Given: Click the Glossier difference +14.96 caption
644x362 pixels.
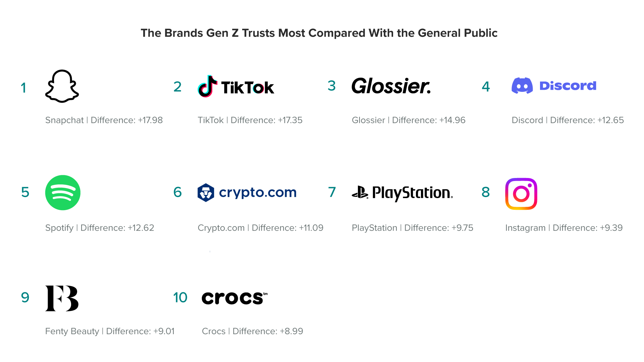Looking at the screenshot, I should click(409, 120).
